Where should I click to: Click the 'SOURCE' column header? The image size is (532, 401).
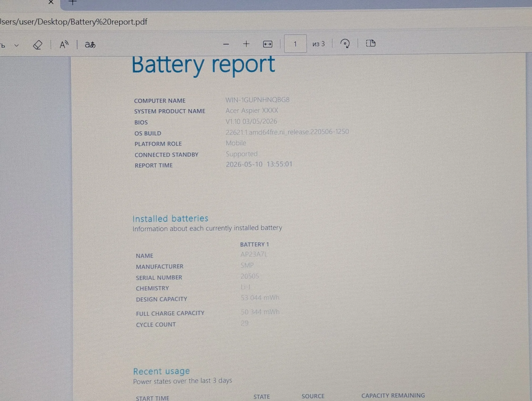[x=313, y=396]
